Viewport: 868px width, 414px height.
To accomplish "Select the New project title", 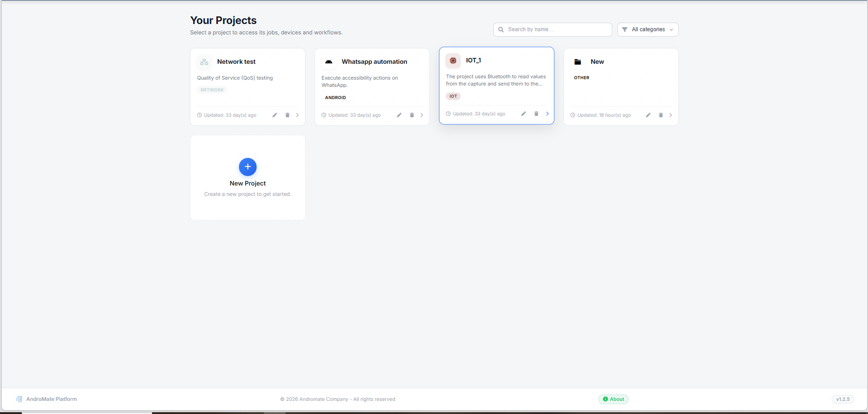I will coord(597,62).
